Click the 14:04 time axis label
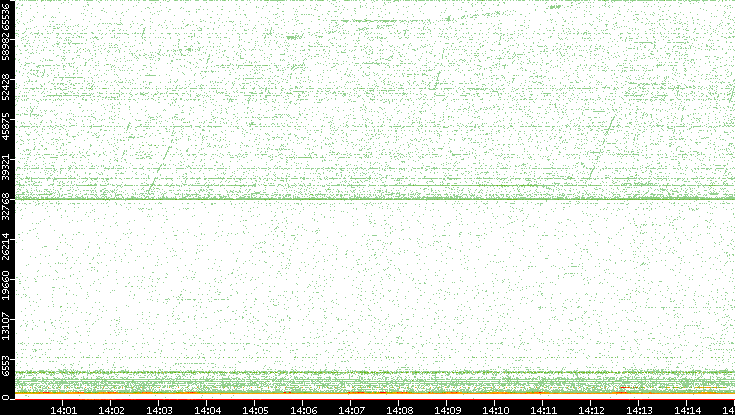735x415 pixels. coord(207,410)
